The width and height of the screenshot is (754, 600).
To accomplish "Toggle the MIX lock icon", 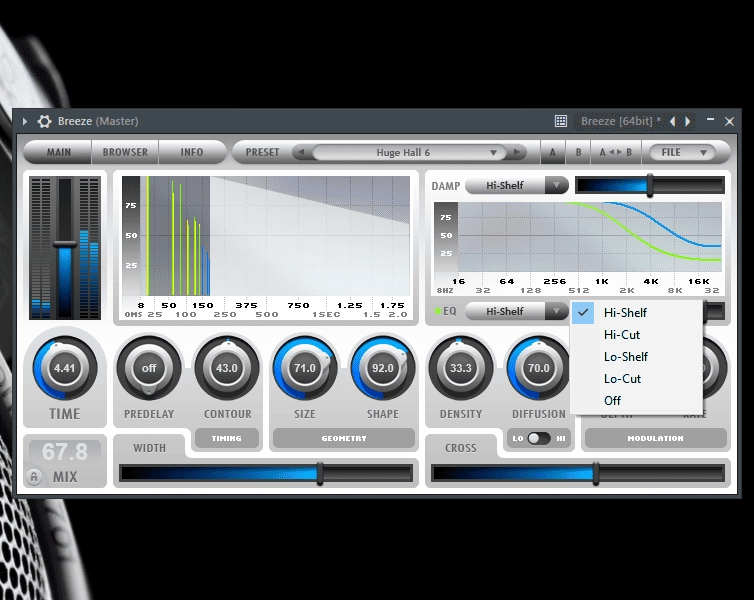I will point(34,477).
